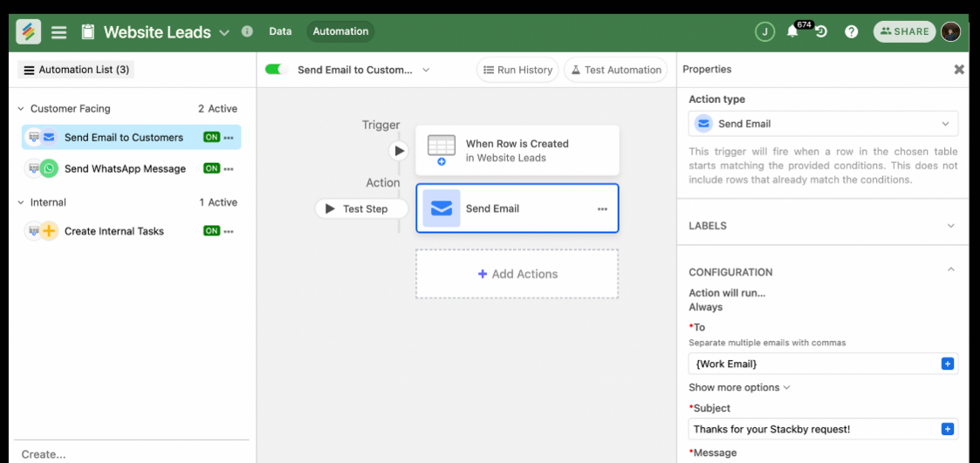
Task: Open more options for Send Email to Customers
Action: (x=229, y=138)
